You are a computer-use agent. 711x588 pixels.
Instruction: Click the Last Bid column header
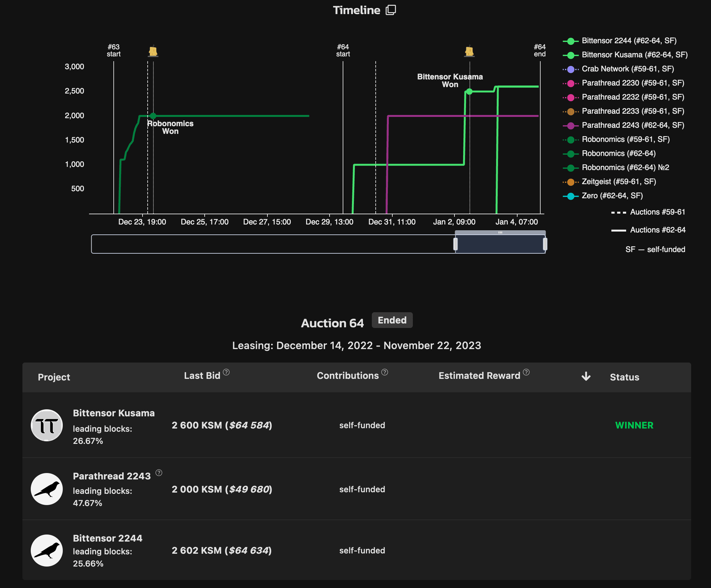coord(202,376)
